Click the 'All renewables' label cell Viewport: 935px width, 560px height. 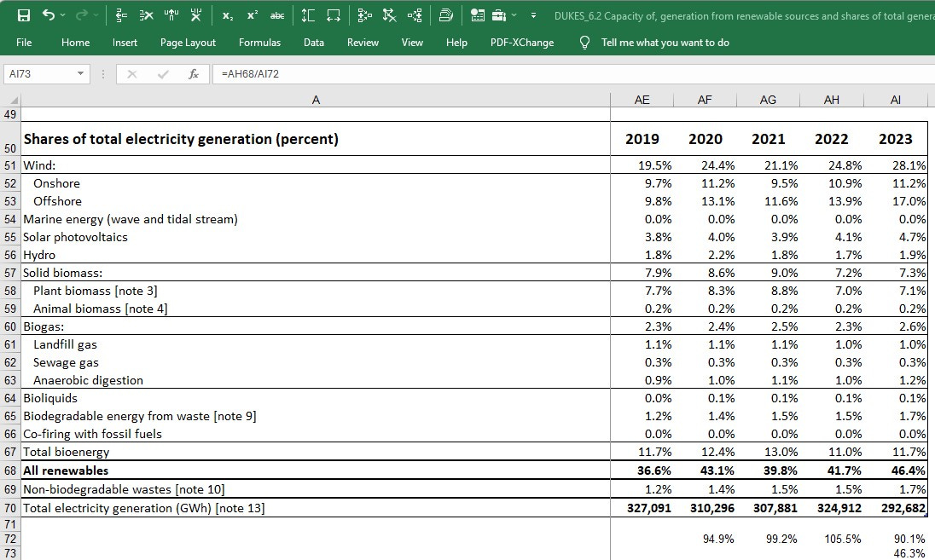point(316,471)
